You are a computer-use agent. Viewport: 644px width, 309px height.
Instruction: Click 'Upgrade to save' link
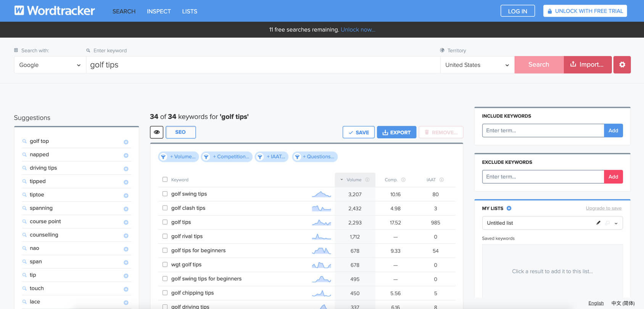pos(604,208)
